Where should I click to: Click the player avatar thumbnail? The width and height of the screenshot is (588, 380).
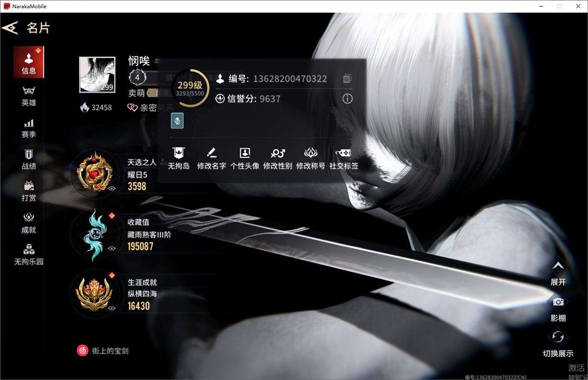tap(97, 75)
